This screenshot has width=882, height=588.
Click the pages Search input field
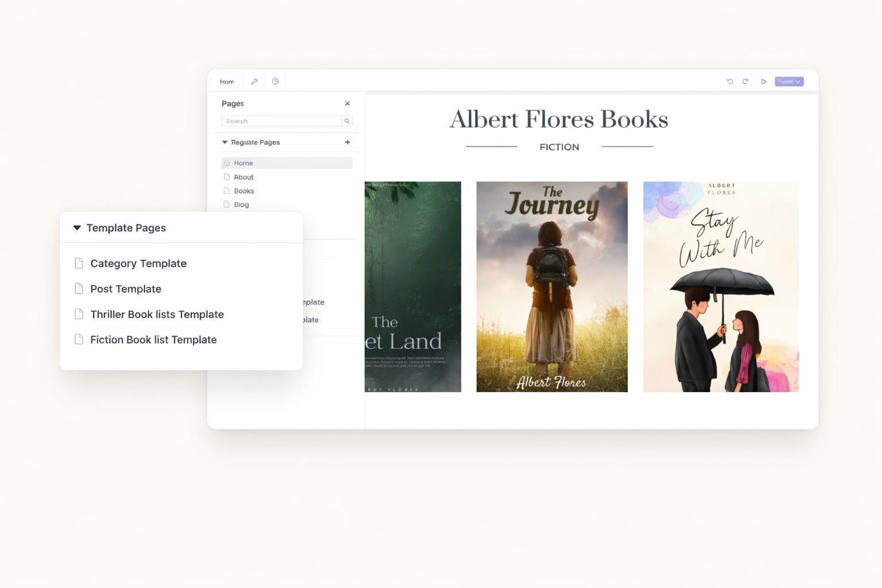[281, 121]
